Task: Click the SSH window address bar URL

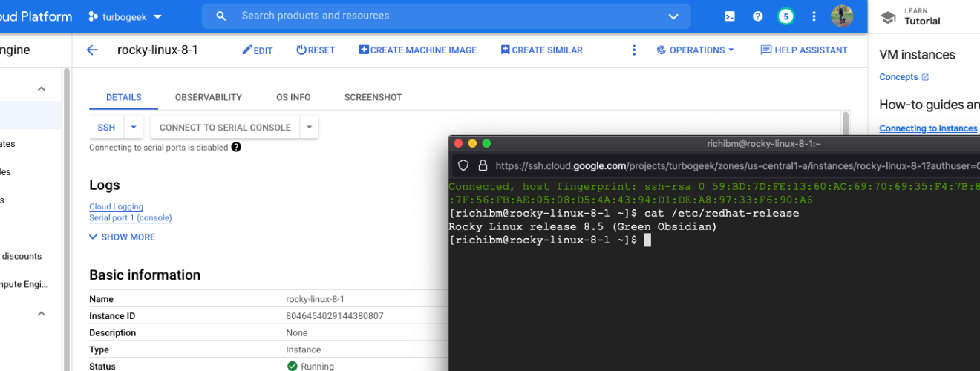Action: pyautogui.click(x=736, y=166)
